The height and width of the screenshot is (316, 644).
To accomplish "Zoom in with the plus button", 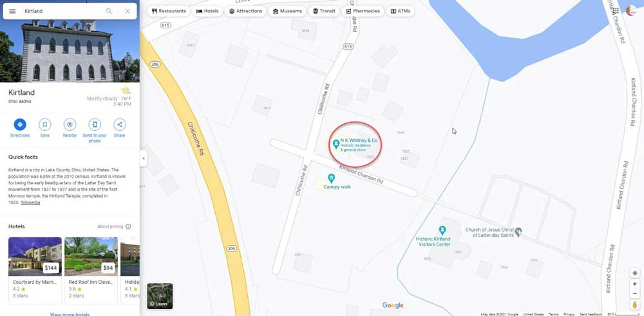I will click(x=635, y=284).
